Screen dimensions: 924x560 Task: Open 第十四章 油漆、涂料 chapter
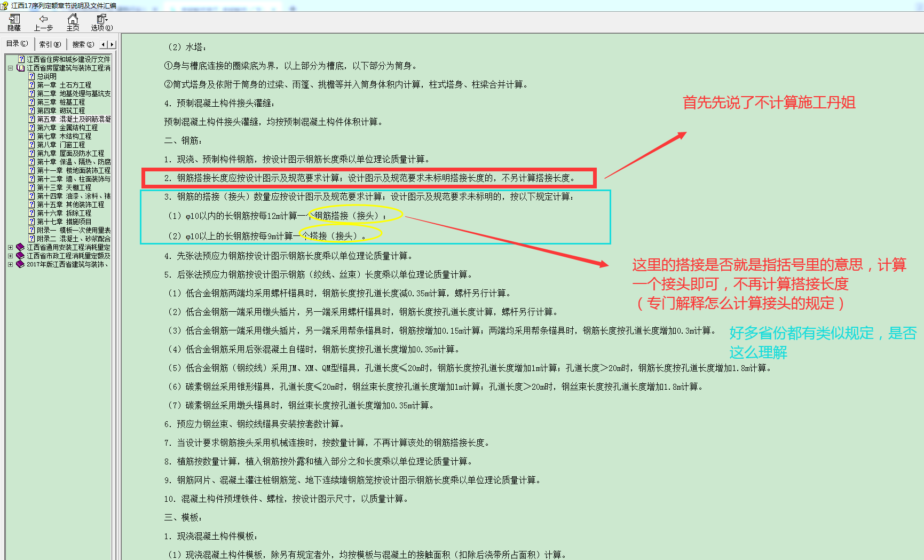74,196
